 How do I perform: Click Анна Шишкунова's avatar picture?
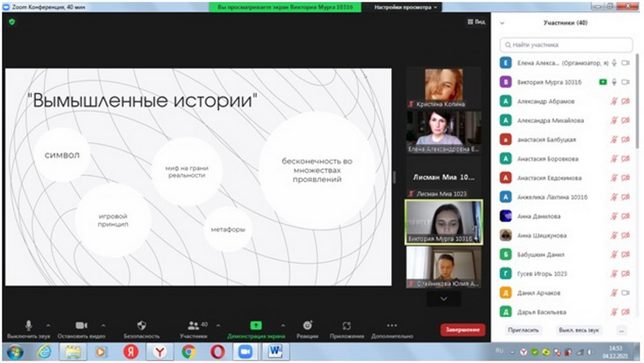click(505, 235)
